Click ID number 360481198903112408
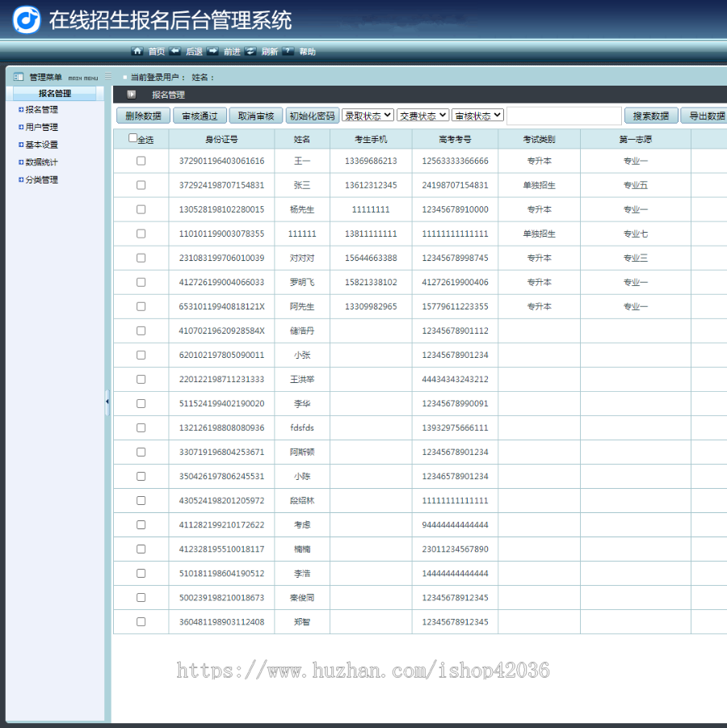 (x=221, y=621)
